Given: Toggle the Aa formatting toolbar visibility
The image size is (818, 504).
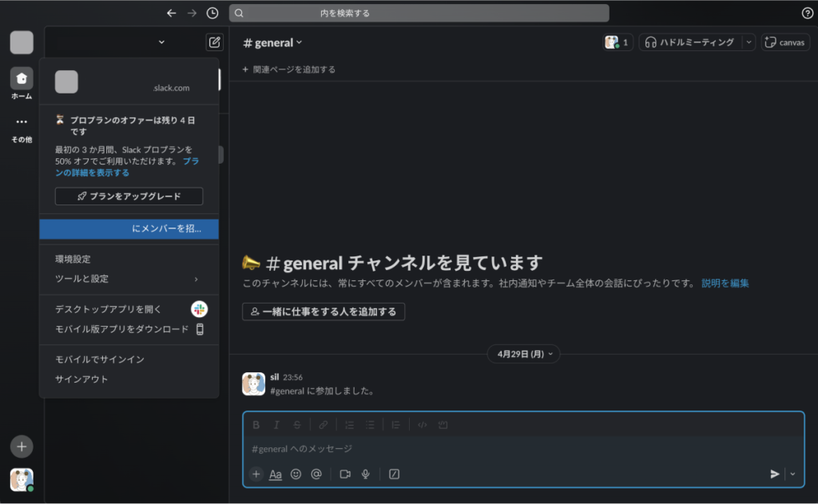Looking at the screenshot, I should [x=276, y=474].
